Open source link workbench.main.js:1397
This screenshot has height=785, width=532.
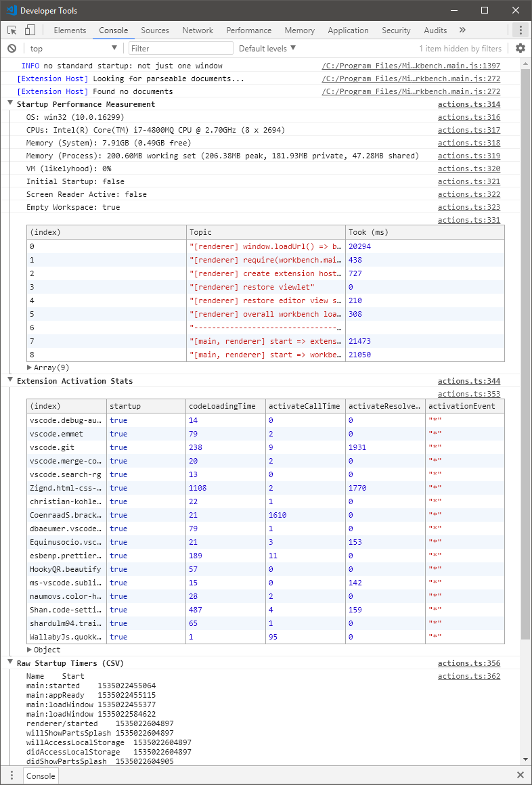click(x=411, y=66)
